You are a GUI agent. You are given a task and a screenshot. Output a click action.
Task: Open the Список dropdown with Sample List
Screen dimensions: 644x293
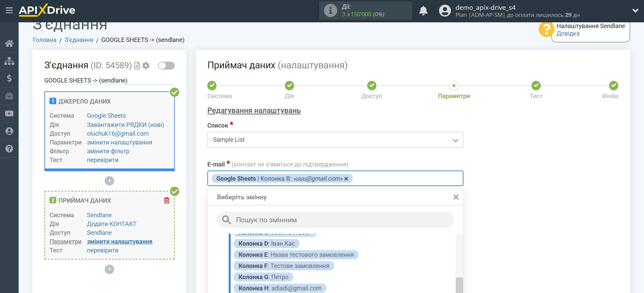[335, 140]
